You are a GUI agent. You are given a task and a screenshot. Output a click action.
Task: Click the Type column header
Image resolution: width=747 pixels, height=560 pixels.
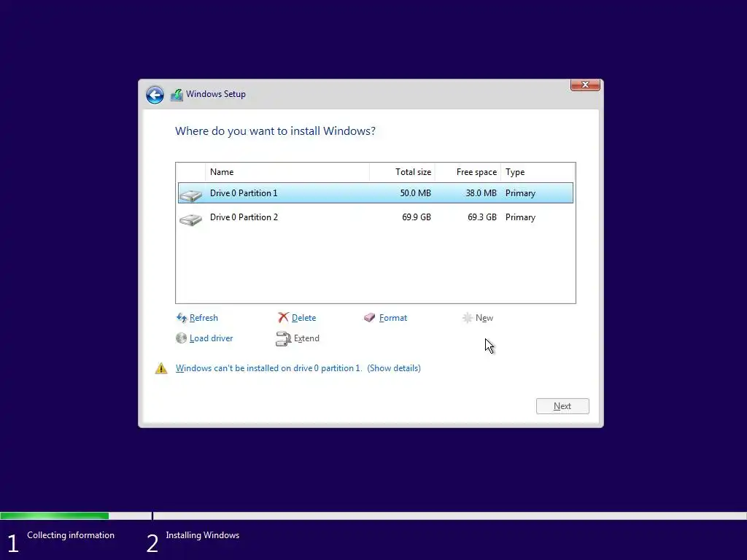pyautogui.click(x=538, y=172)
